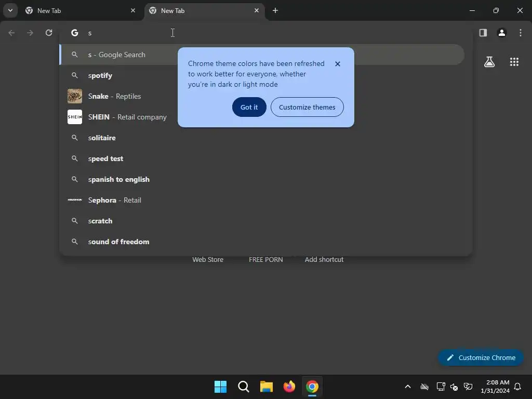Close the second New Tab
Image resolution: width=532 pixels, height=399 pixels.
coord(257,10)
